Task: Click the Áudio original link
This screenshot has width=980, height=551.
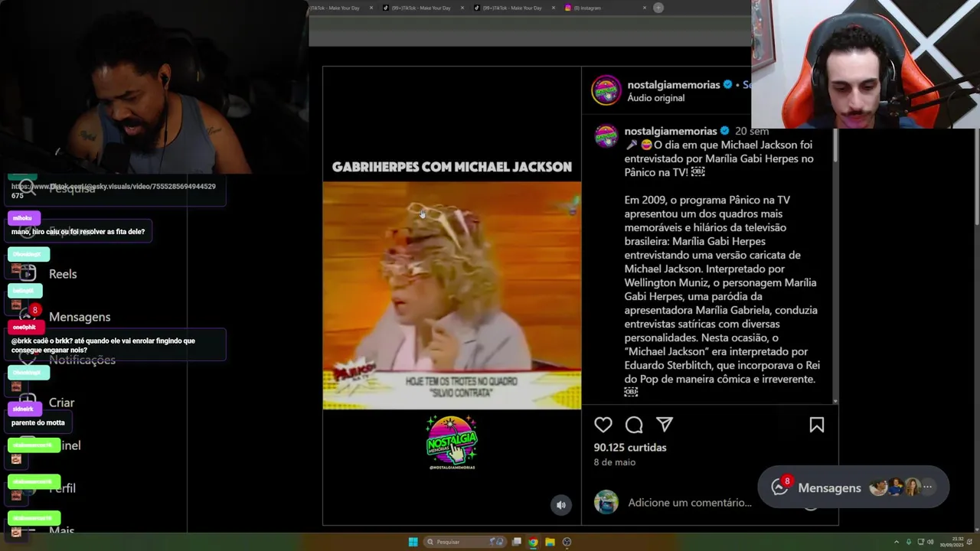Action: 656,98
